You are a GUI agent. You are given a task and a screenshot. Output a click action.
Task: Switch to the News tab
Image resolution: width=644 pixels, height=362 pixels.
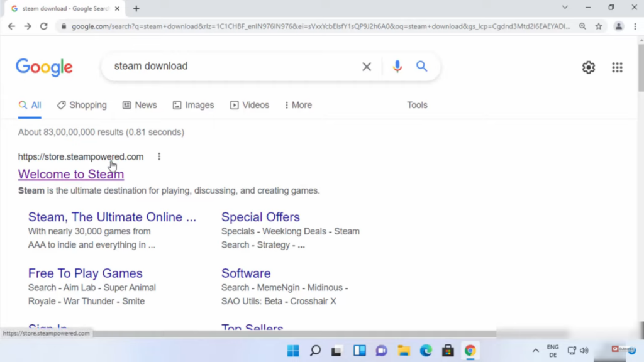(x=140, y=105)
